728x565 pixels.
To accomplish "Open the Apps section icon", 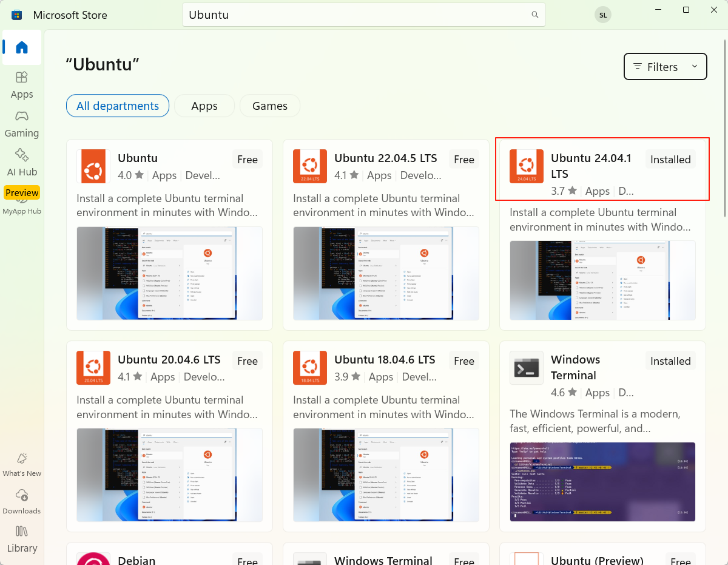I will coord(22,77).
